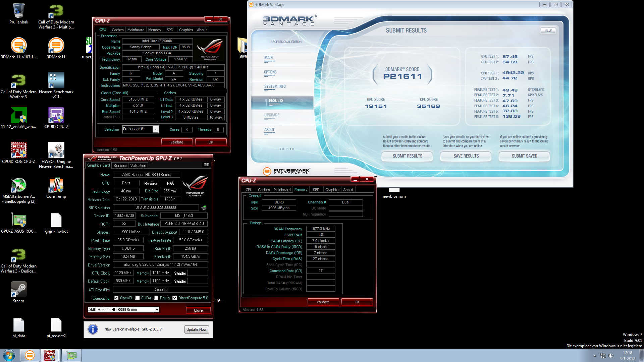
Task: Open About tab in lower CPU-Z window
Action: click(348, 190)
